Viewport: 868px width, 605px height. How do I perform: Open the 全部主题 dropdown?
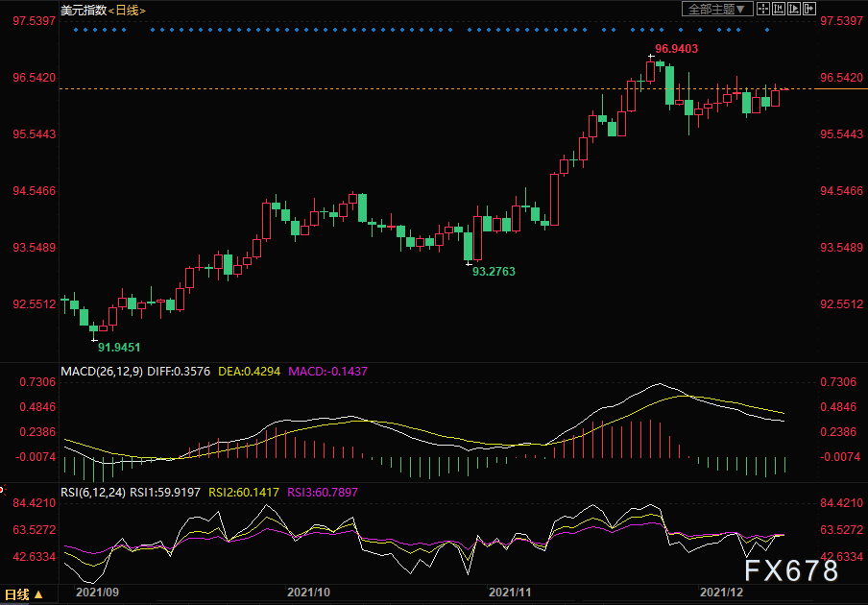point(717,9)
